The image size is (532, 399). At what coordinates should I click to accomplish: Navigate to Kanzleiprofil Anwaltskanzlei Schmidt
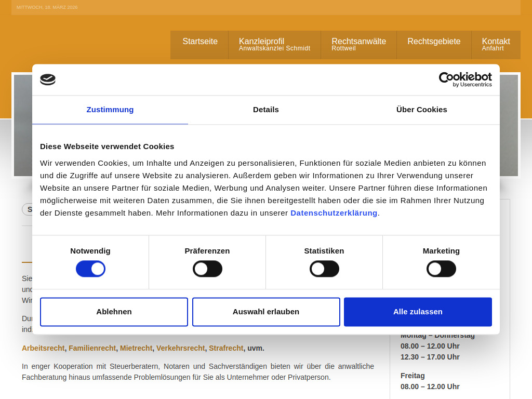pos(274,45)
